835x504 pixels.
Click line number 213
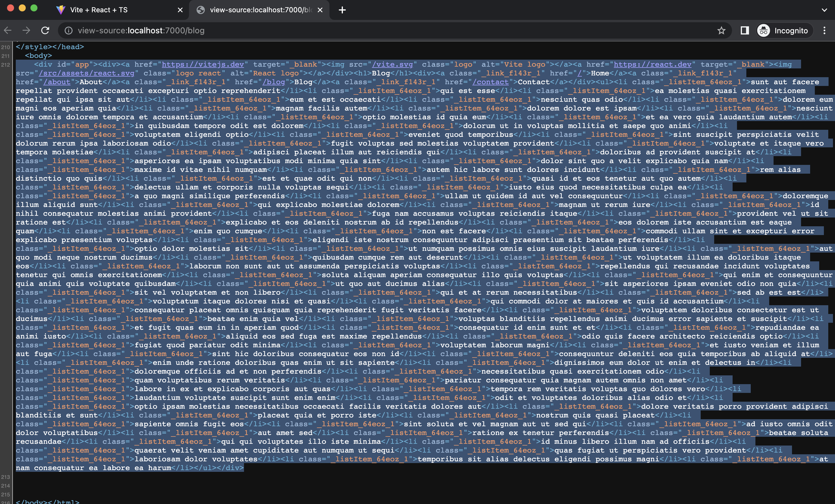click(6, 477)
